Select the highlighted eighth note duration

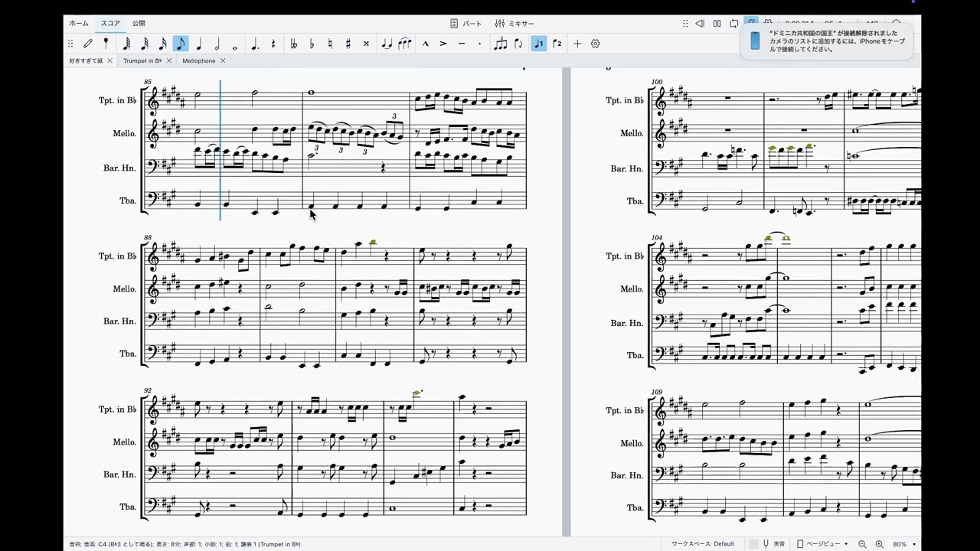(x=181, y=44)
